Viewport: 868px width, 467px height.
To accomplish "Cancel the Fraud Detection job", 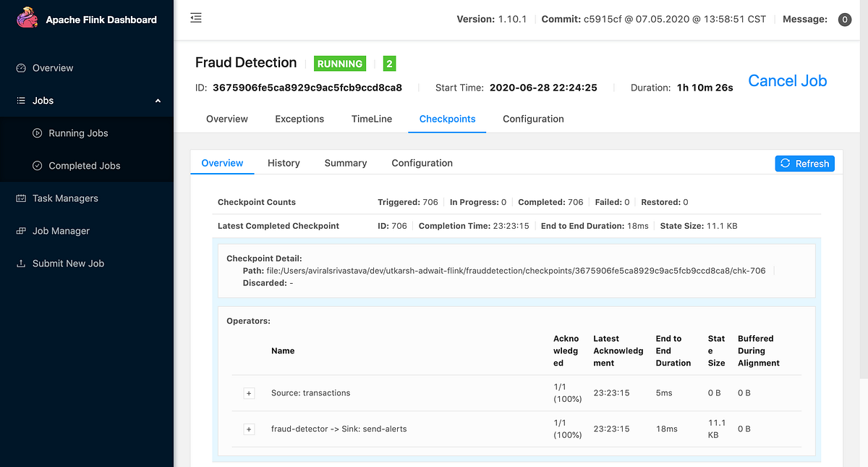I will pos(787,80).
